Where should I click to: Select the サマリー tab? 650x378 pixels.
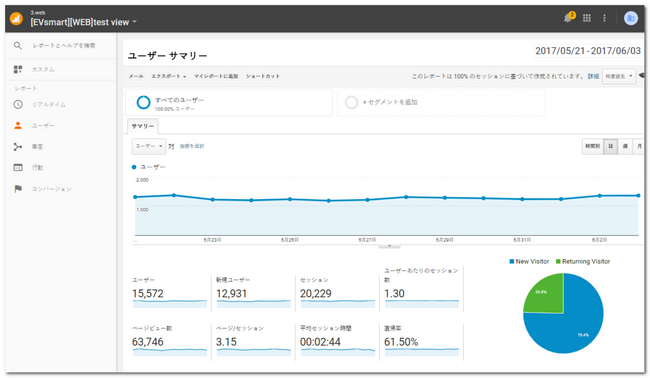click(143, 126)
